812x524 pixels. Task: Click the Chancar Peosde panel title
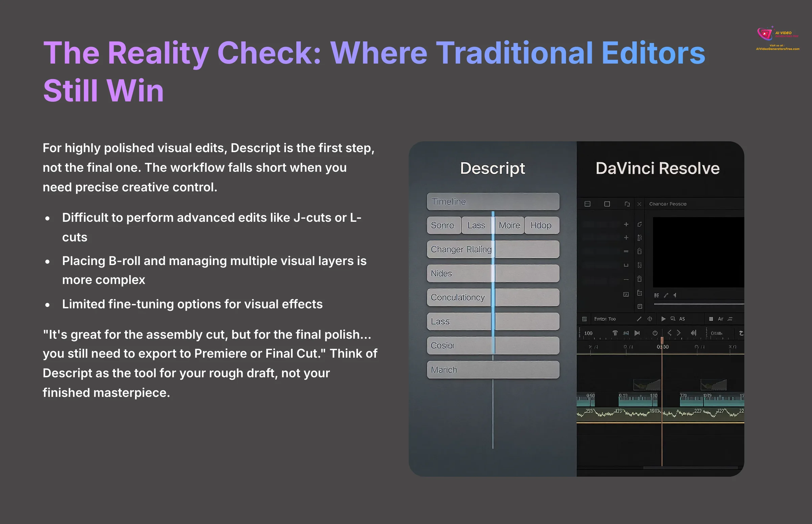(668, 204)
